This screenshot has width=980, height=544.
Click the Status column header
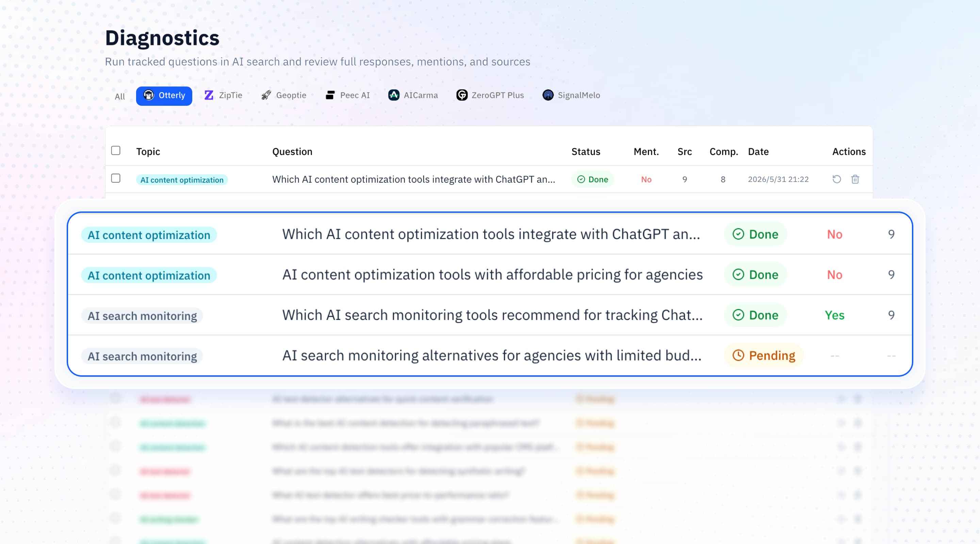pos(586,152)
